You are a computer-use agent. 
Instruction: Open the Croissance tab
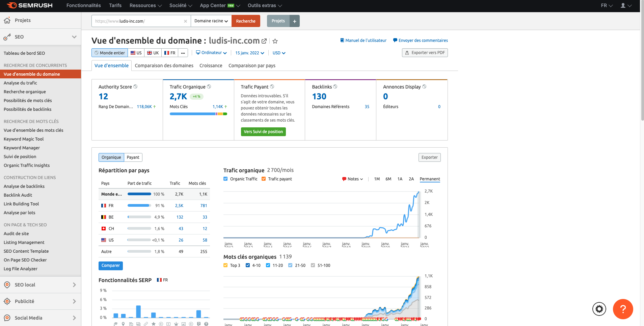pos(211,66)
